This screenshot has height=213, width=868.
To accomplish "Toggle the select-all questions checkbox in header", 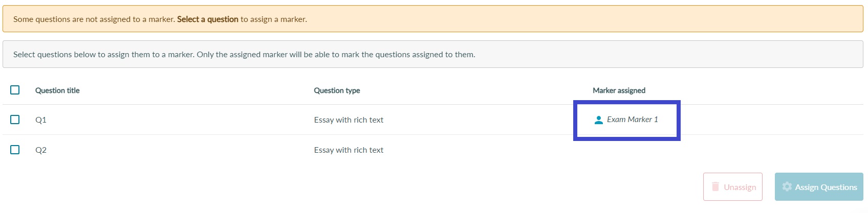I will [x=15, y=90].
